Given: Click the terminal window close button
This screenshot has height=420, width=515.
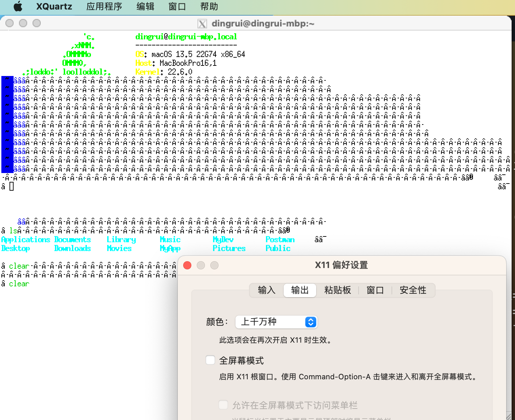Looking at the screenshot, I should click(x=10, y=23).
